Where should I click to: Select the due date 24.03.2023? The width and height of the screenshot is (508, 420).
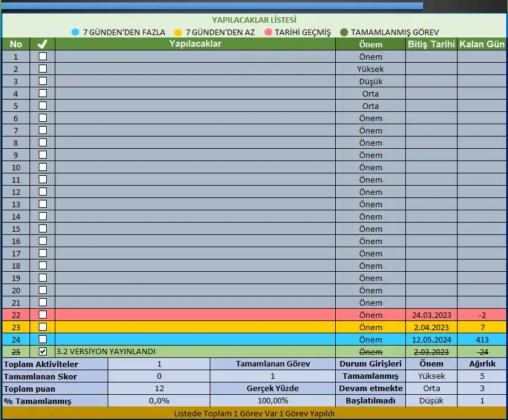[431, 315]
